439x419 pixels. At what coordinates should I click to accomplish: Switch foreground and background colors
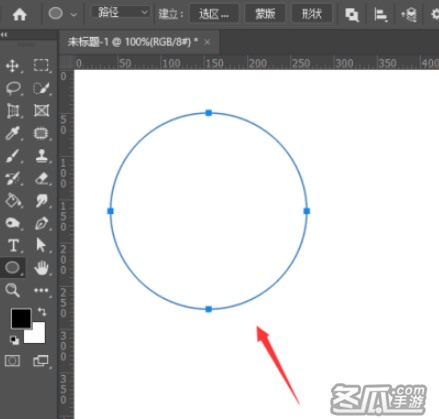coord(42,312)
